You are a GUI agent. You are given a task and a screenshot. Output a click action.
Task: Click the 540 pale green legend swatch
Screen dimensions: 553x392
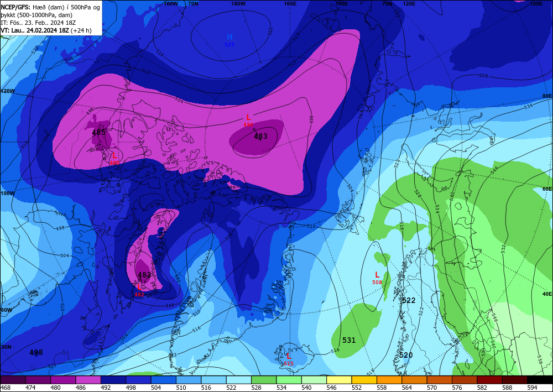(x=314, y=380)
